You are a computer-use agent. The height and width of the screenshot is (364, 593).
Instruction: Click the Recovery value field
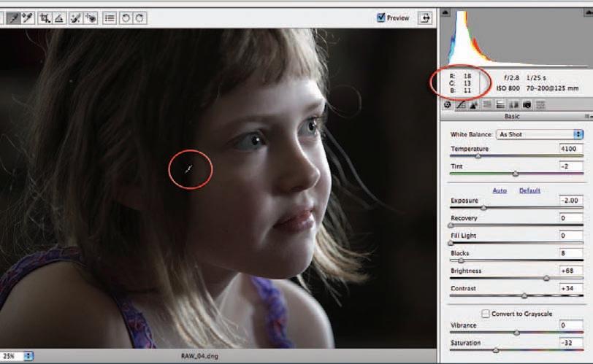click(x=570, y=218)
